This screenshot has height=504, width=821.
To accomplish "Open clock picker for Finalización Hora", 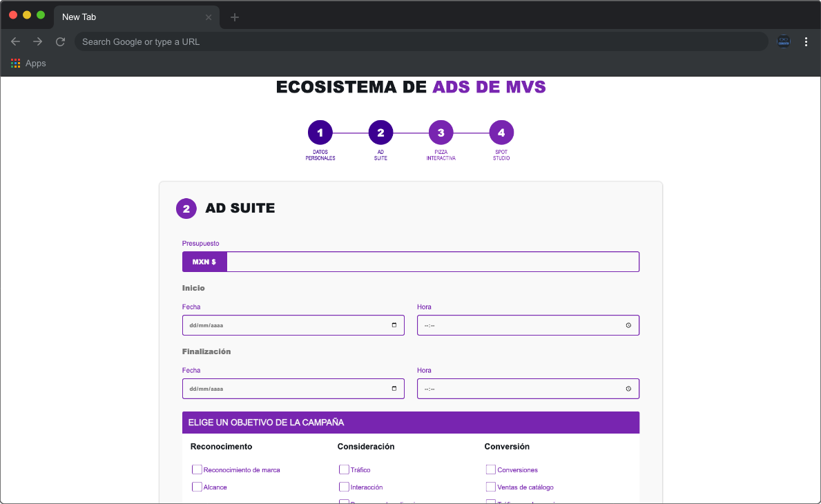I will tap(628, 388).
